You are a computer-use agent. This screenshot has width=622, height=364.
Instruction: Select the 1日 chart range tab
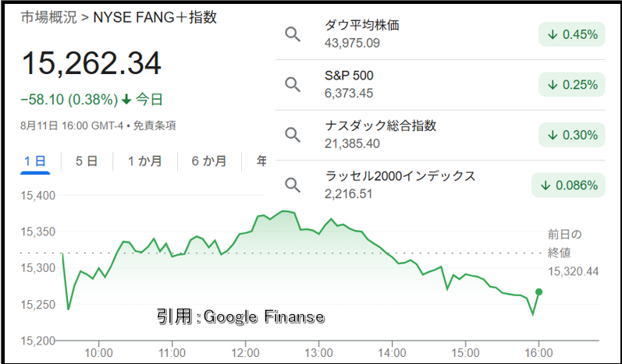click(35, 161)
